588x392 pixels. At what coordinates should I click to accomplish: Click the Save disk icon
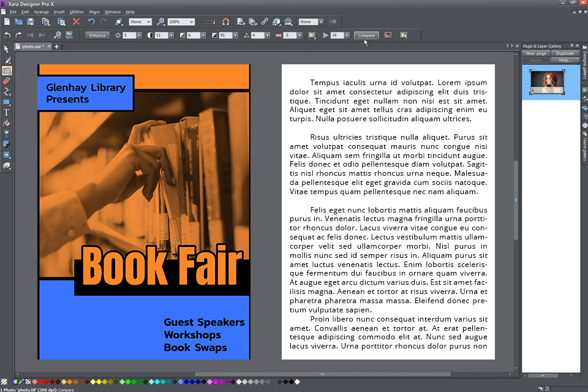31,21
